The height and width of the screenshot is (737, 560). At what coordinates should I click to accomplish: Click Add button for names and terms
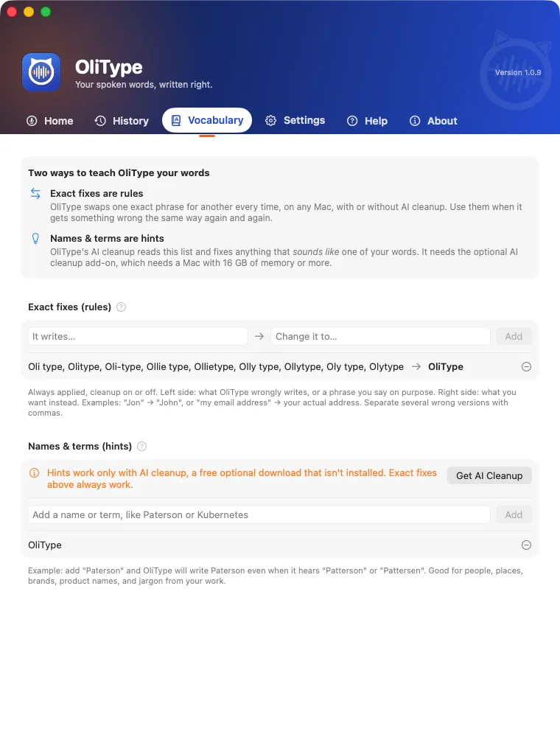(514, 514)
